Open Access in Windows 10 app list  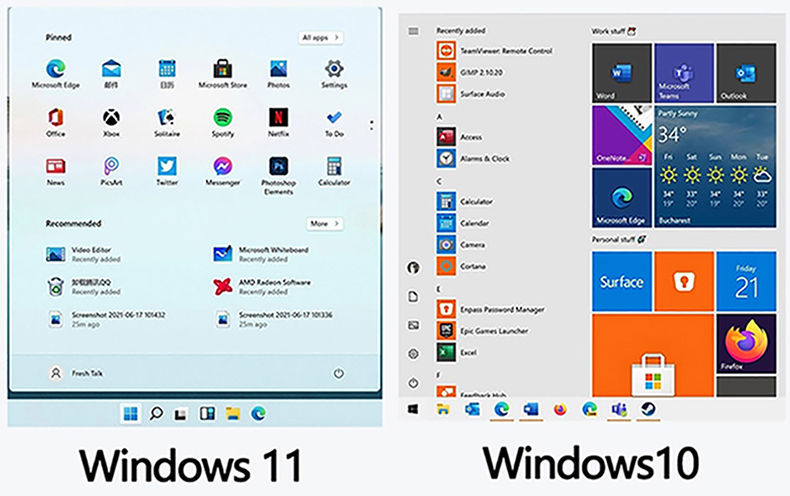pos(459,137)
